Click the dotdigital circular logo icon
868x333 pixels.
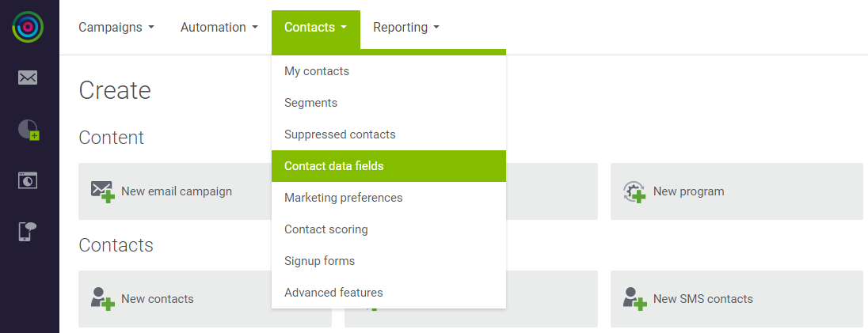(x=28, y=27)
